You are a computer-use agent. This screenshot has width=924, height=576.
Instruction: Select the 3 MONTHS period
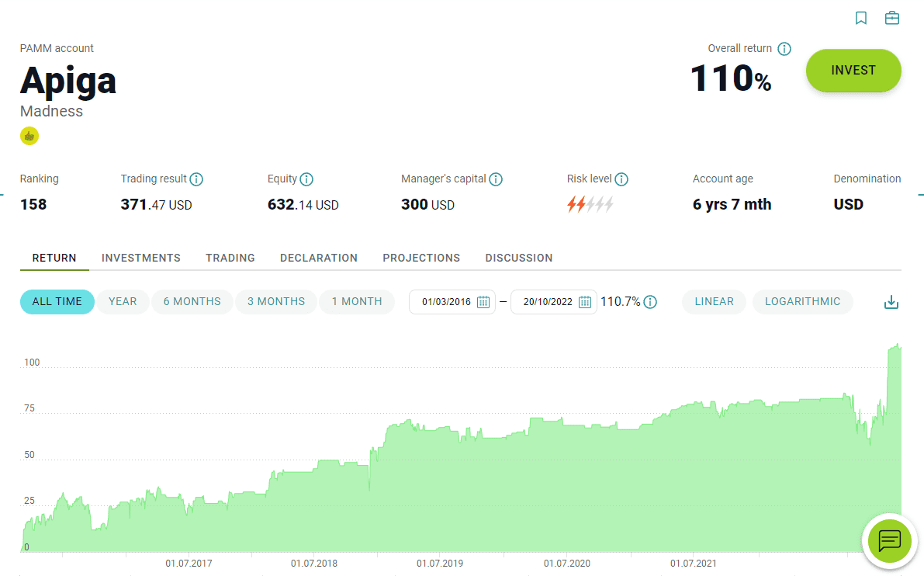(x=275, y=302)
